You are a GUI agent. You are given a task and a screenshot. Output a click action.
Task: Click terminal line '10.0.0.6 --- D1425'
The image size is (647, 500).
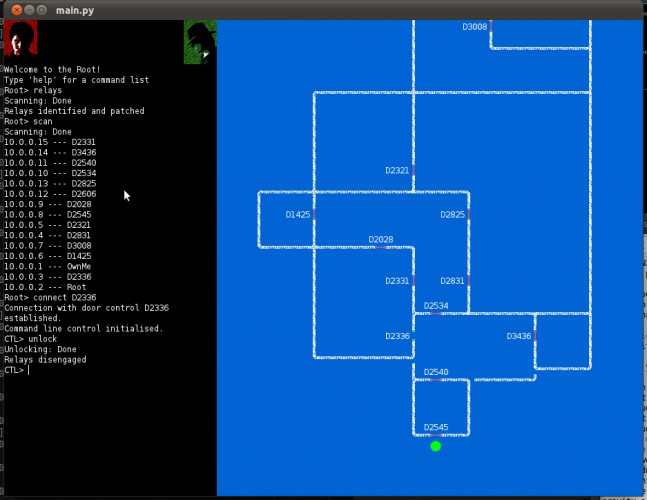[x=48, y=256]
